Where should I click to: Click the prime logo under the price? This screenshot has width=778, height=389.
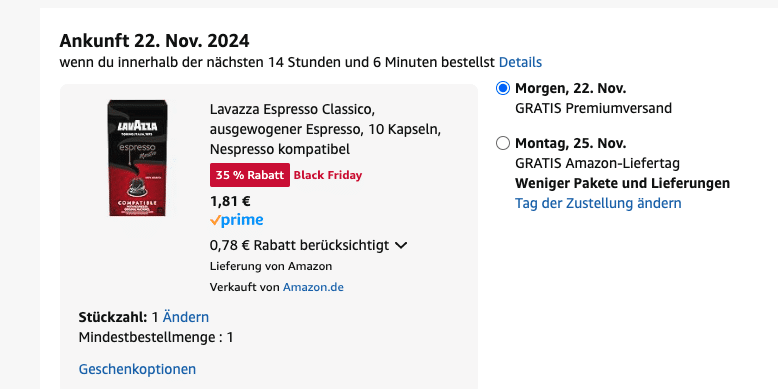pos(237,220)
